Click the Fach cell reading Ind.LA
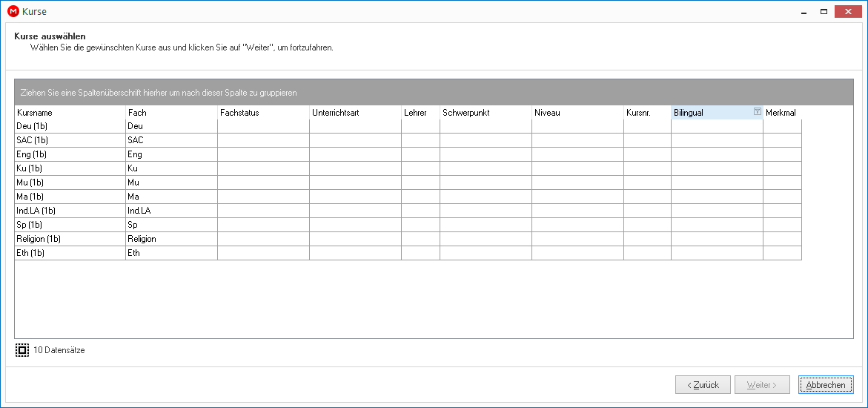This screenshot has width=868, height=408. [x=172, y=211]
